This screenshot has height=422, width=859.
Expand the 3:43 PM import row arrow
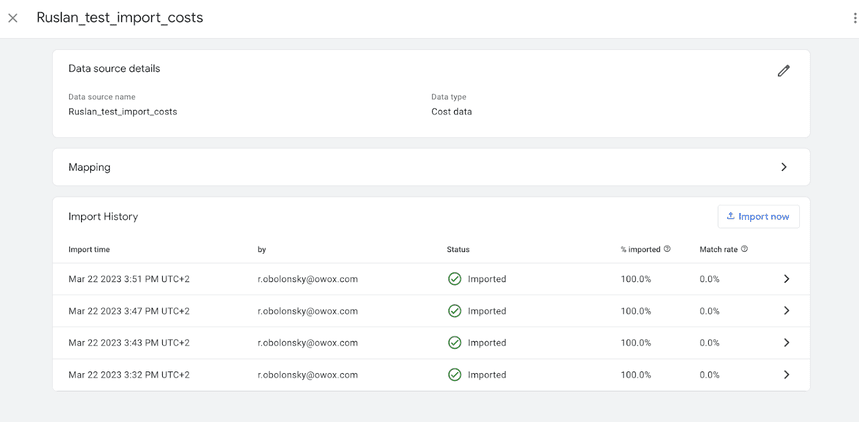click(x=786, y=343)
